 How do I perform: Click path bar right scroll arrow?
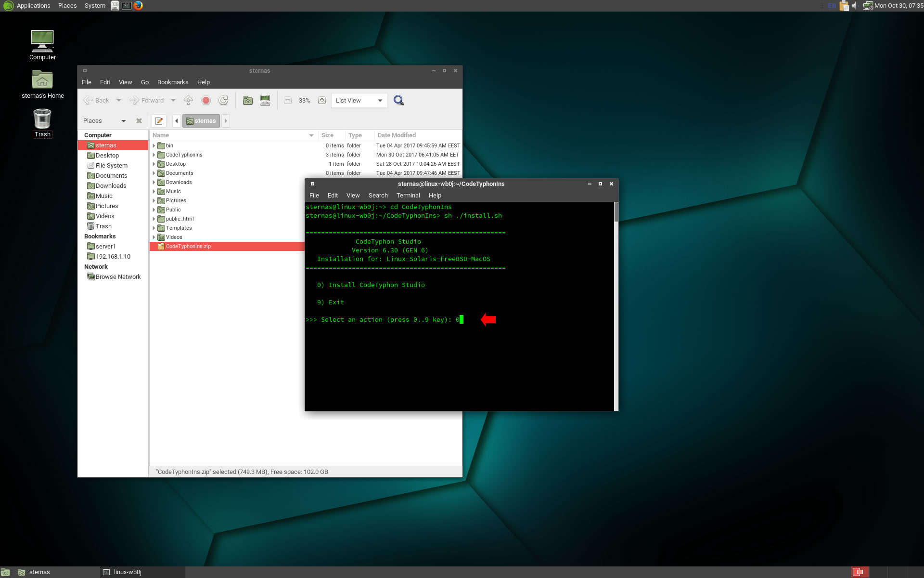click(225, 120)
